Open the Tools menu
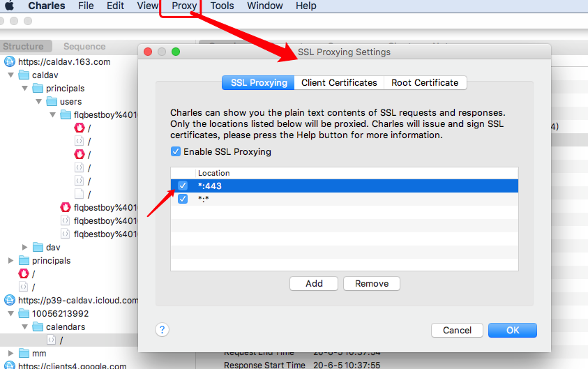Viewport: 588px width, 369px height. [222, 6]
